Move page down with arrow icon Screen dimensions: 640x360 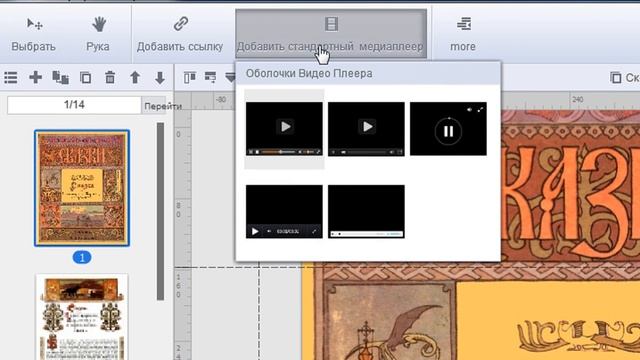tap(160, 77)
